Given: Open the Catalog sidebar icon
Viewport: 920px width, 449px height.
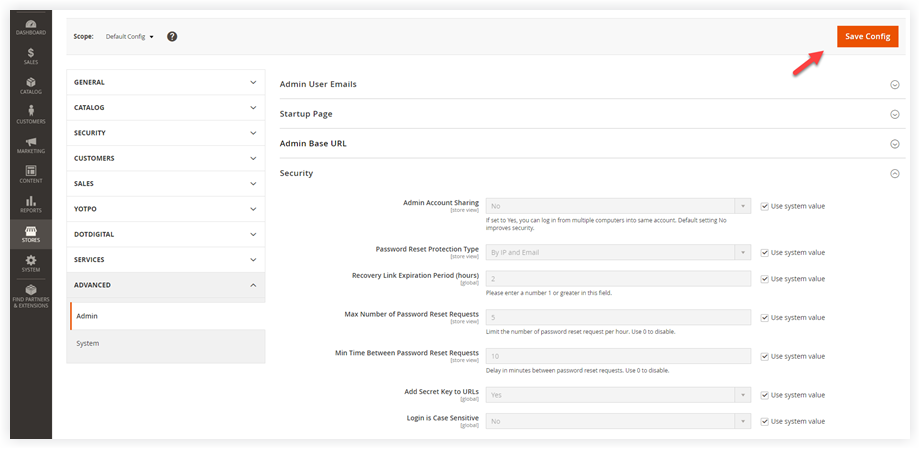Looking at the screenshot, I should [x=31, y=86].
